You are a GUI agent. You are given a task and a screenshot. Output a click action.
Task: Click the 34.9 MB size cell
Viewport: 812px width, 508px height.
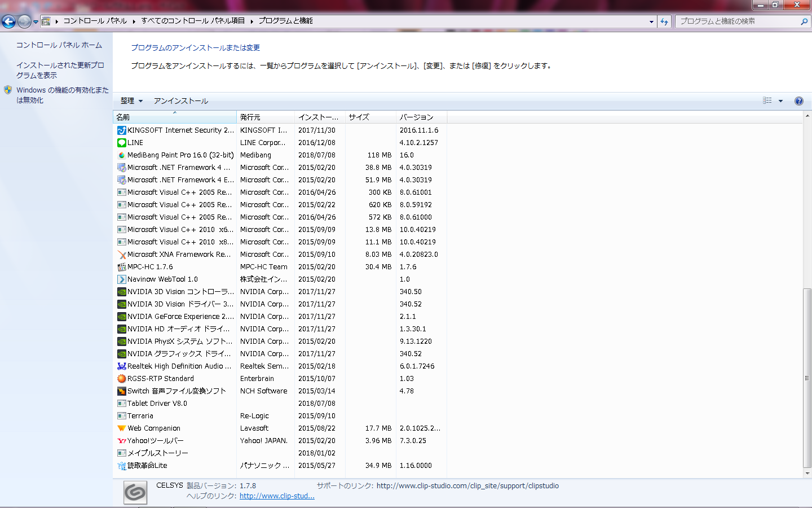(x=378, y=466)
